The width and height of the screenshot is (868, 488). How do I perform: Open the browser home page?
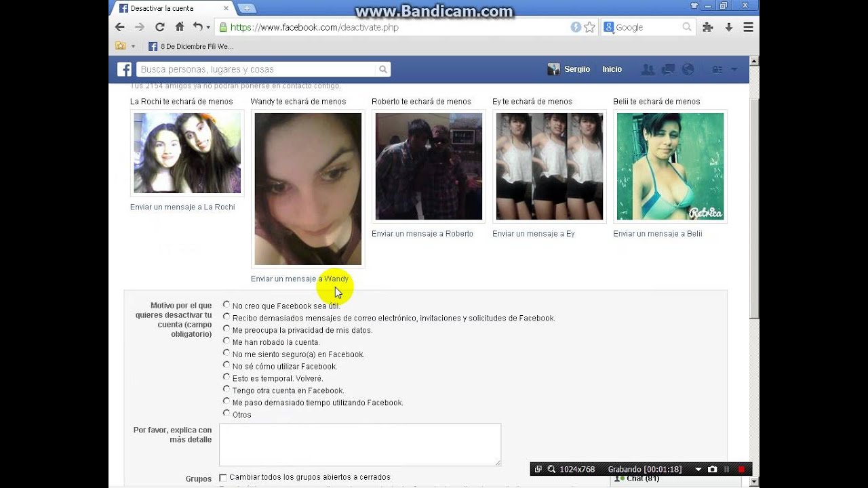180,27
